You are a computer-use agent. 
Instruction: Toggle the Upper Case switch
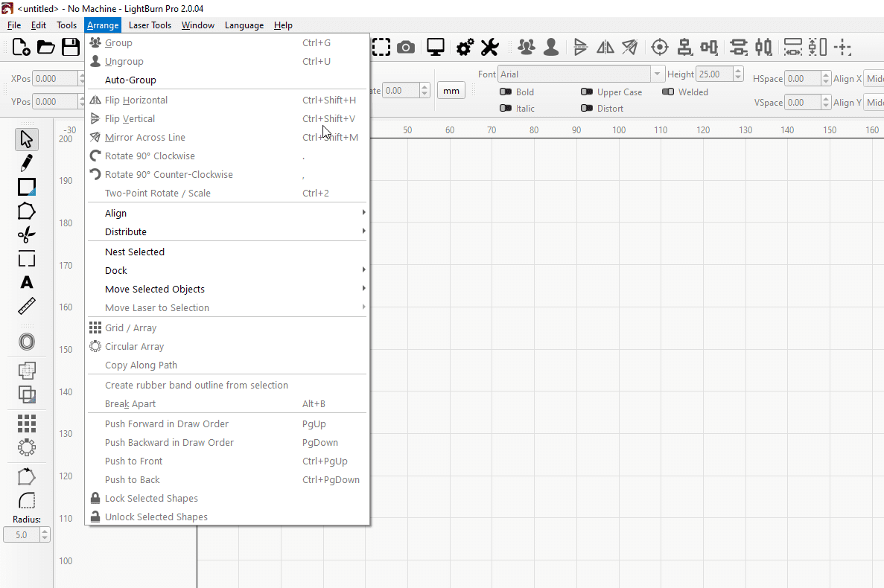click(x=587, y=92)
